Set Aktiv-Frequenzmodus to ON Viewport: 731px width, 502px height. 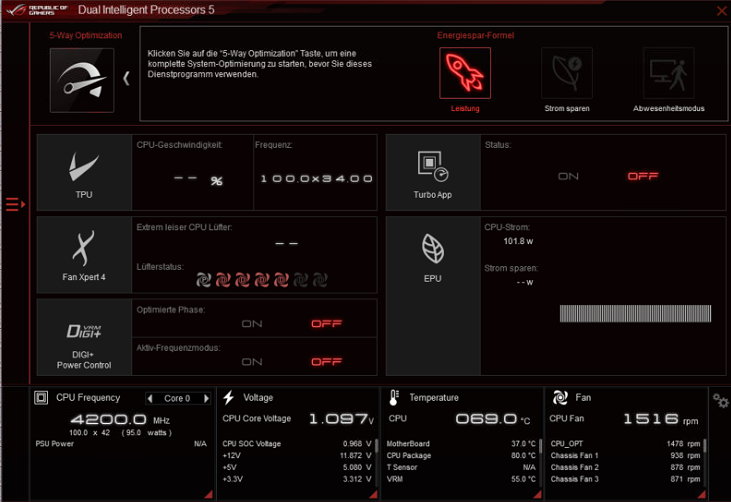[252, 362]
